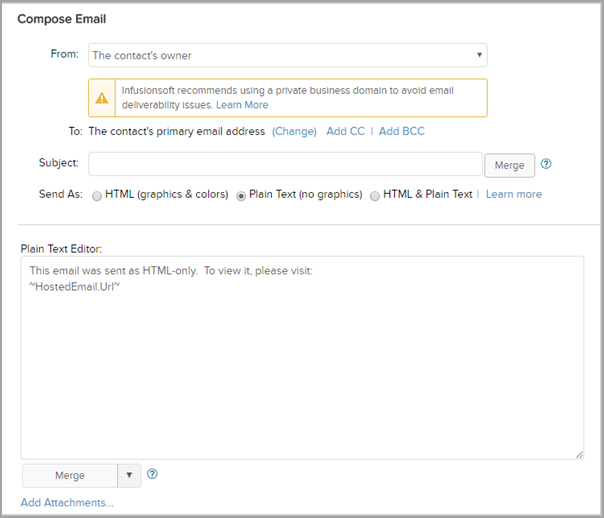Click the yellow warning triangle icon
The image size is (604, 518).
(102, 98)
